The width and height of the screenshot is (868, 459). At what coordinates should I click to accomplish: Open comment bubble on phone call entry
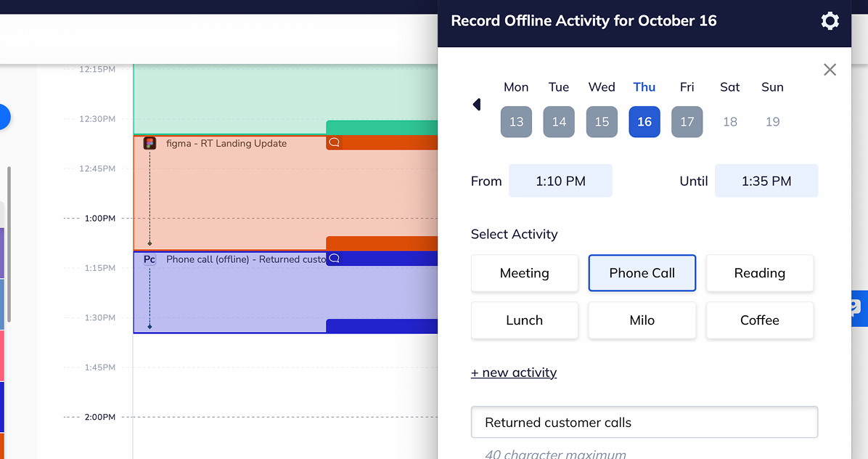[x=335, y=259]
